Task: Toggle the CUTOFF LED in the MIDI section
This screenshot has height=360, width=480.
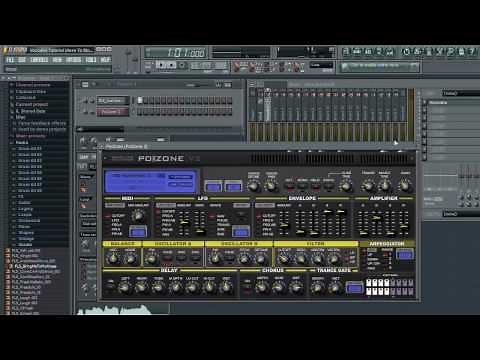Action: click(x=108, y=216)
